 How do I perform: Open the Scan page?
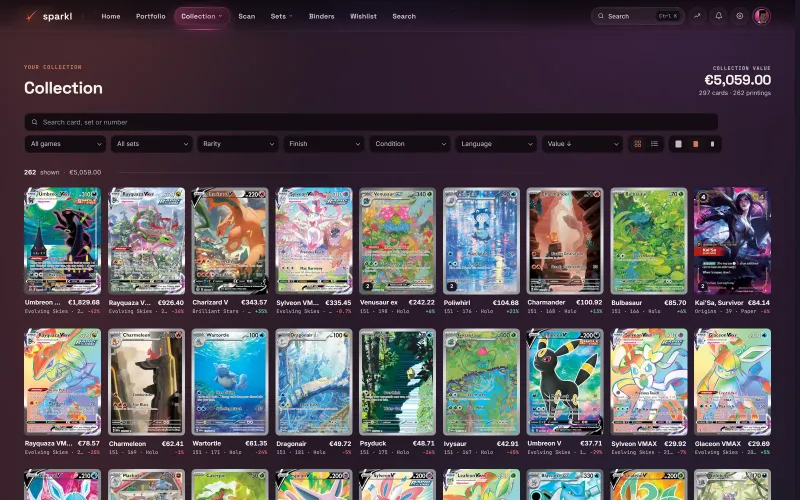pyautogui.click(x=246, y=16)
